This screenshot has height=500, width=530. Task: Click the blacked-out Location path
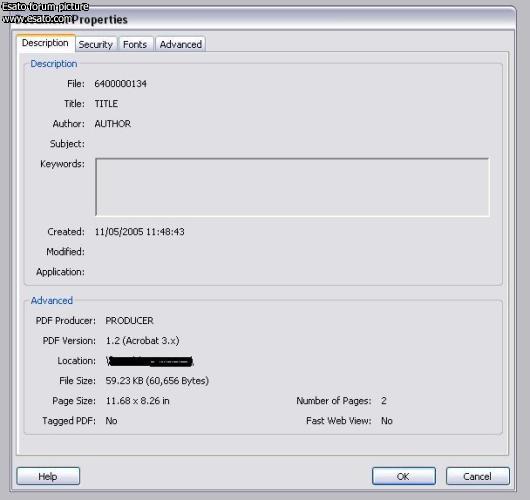(150, 361)
